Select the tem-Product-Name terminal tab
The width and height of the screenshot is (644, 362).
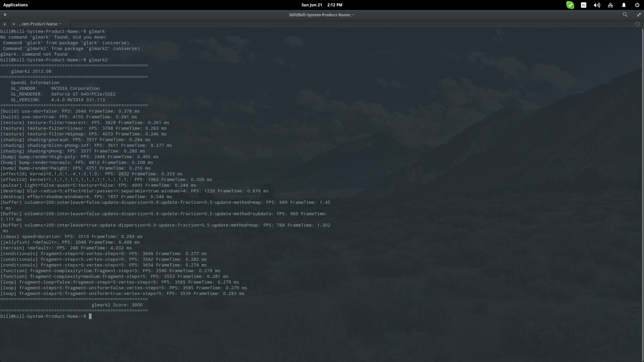point(40,24)
